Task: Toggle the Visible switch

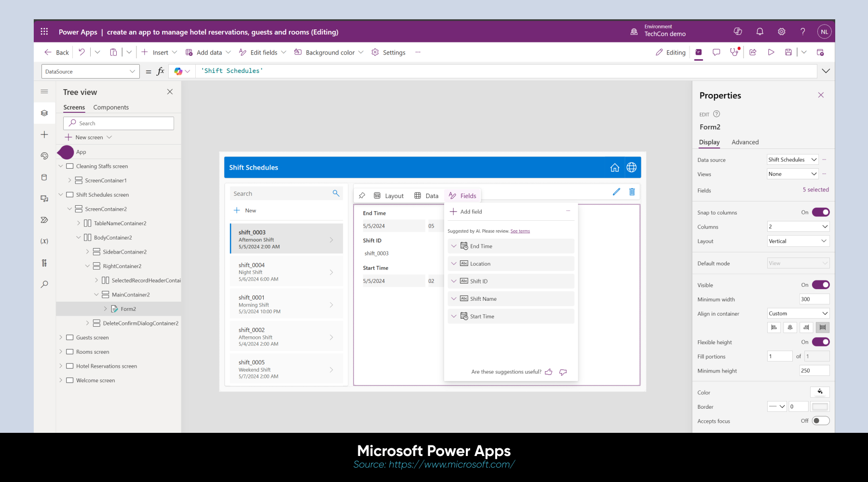Action: click(x=821, y=285)
